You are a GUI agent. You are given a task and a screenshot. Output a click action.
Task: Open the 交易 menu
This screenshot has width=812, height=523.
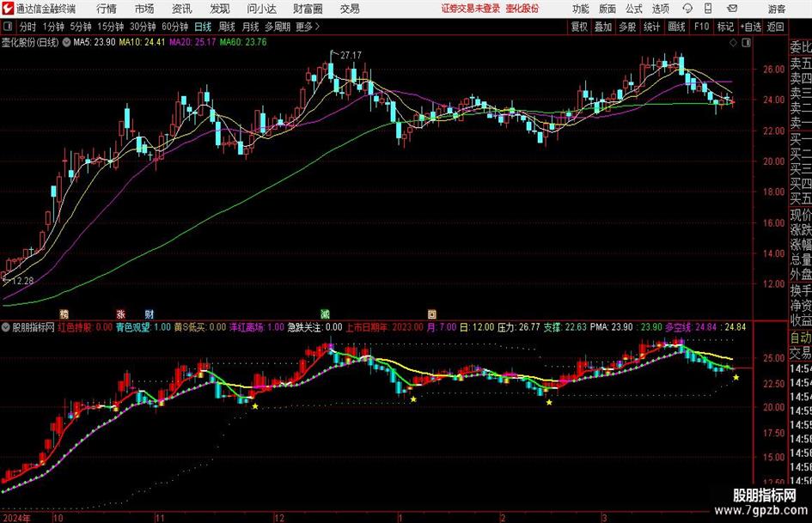click(x=350, y=9)
